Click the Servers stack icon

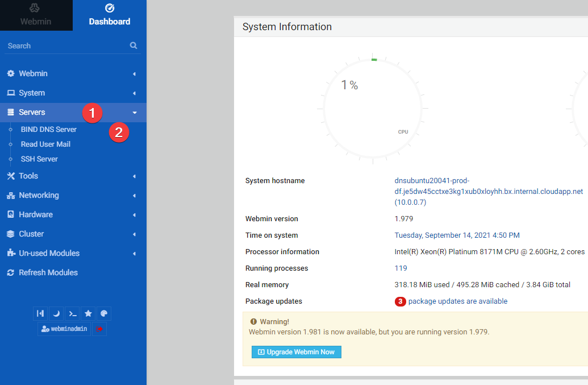(x=11, y=112)
